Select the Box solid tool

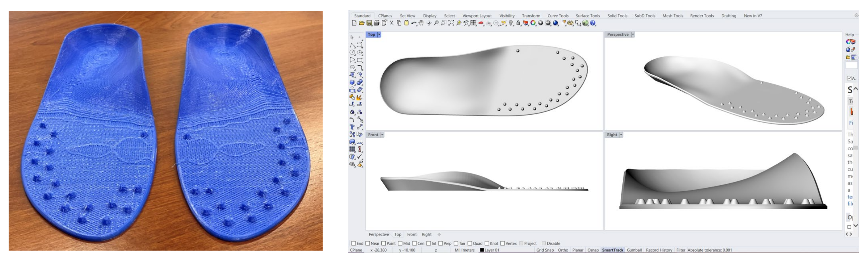(352, 82)
